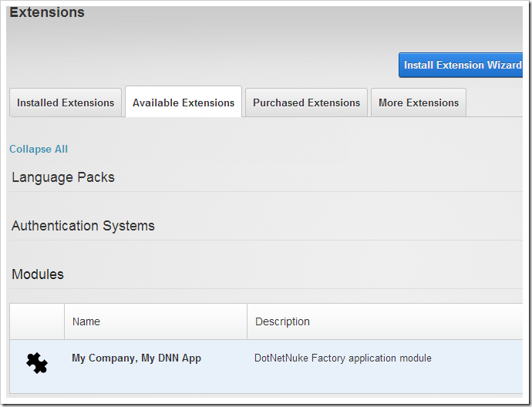Select My Company, My DNN App name
Viewport: 532px width, 407px height.
[x=136, y=358]
